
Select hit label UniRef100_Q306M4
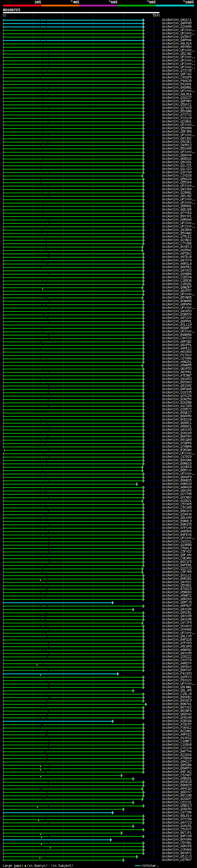click(176, 26)
